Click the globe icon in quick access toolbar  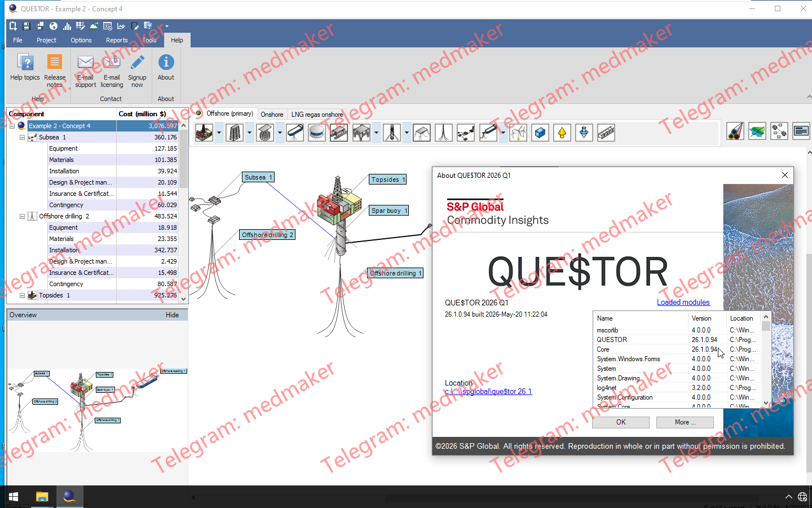(54, 26)
